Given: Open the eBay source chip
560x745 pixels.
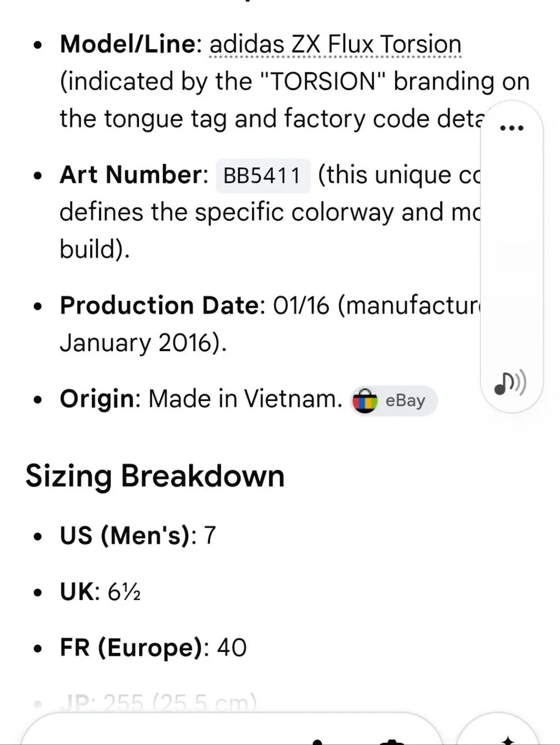Looking at the screenshot, I should (394, 401).
